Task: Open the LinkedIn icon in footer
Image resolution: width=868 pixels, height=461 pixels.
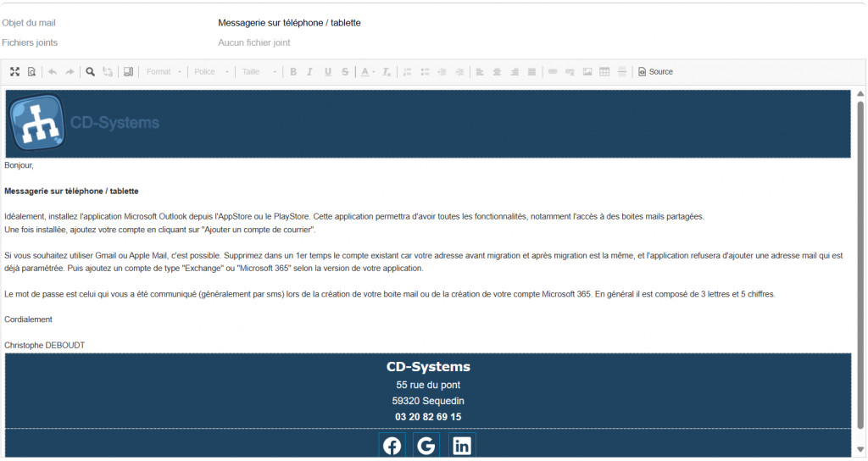Action: point(462,446)
